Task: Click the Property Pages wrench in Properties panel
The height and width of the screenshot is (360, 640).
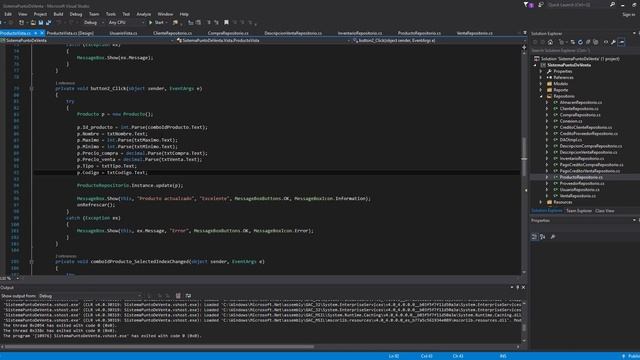Action: [553, 237]
